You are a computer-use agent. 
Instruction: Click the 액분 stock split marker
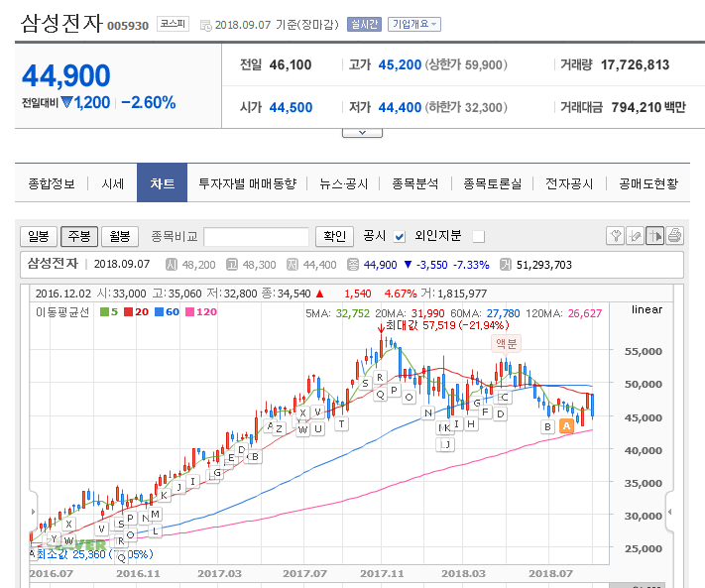(507, 343)
